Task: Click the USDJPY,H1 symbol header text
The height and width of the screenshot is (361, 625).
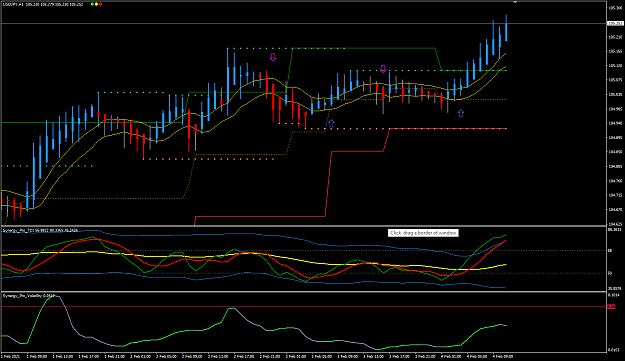Action: (x=13, y=4)
